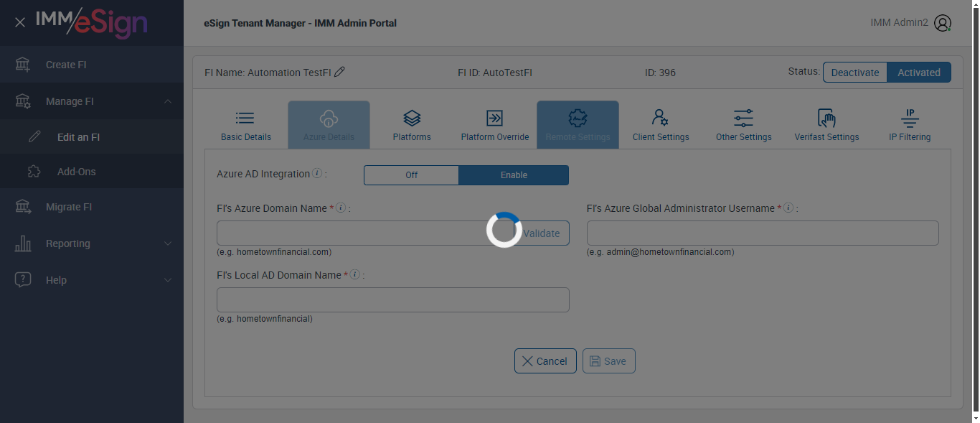Viewport: 980px width, 423px height.
Task: Click the Remote Settings gear icon
Action: [x=578, y=118]
